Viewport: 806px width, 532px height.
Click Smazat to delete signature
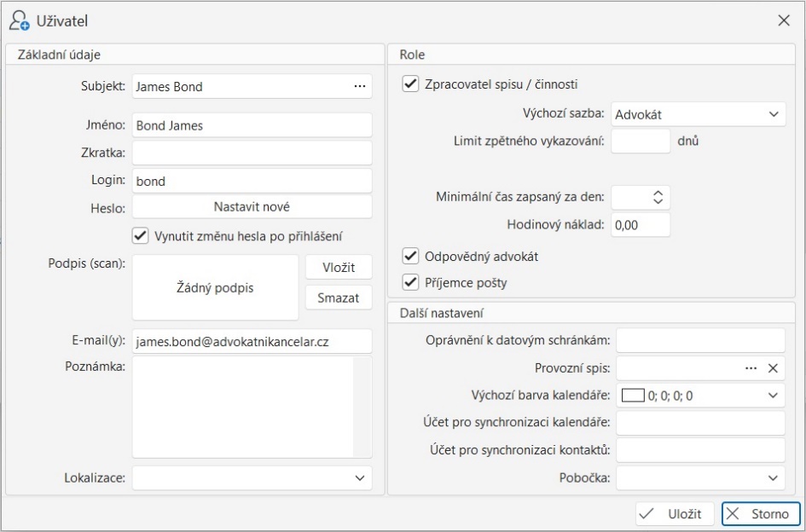click(339, 298)
